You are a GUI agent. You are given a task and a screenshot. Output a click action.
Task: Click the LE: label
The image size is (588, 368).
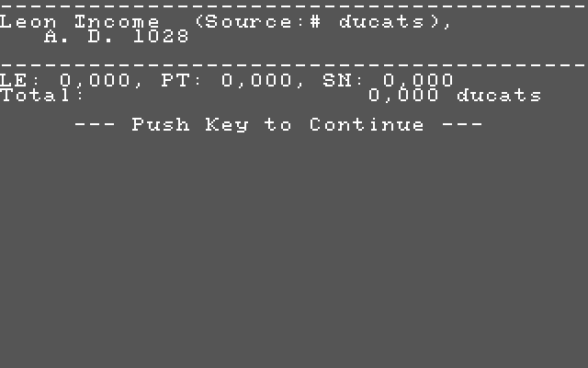[x=19, y=80]
